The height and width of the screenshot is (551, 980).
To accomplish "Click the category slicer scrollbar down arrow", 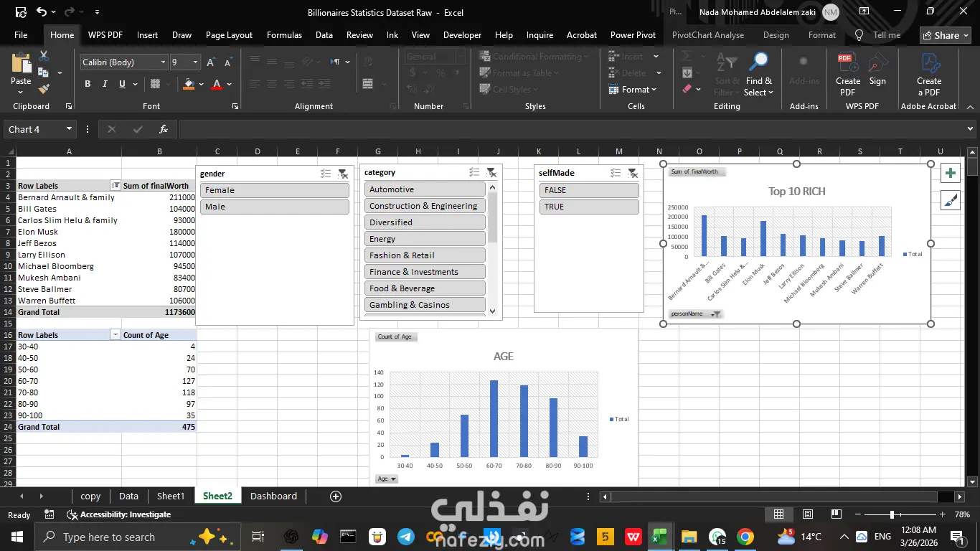I will [492, 311].
